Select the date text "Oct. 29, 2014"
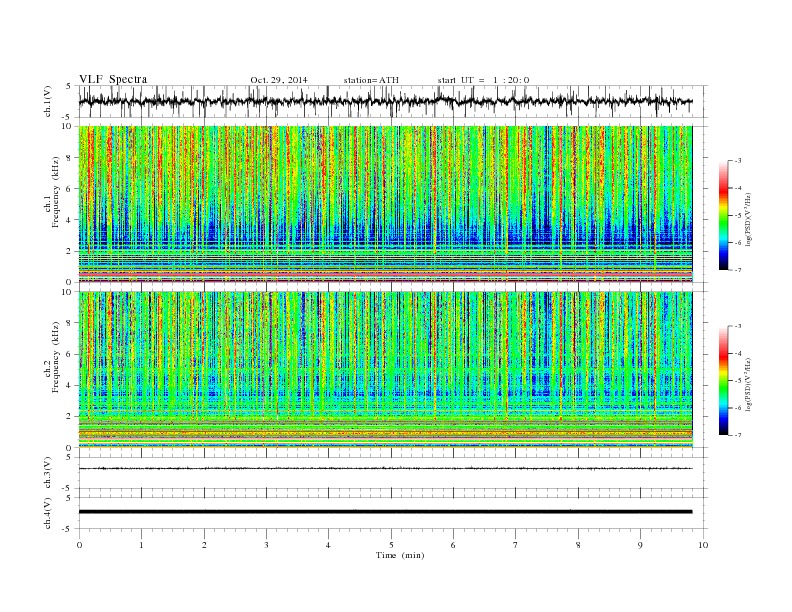 (x=279, y=80)
